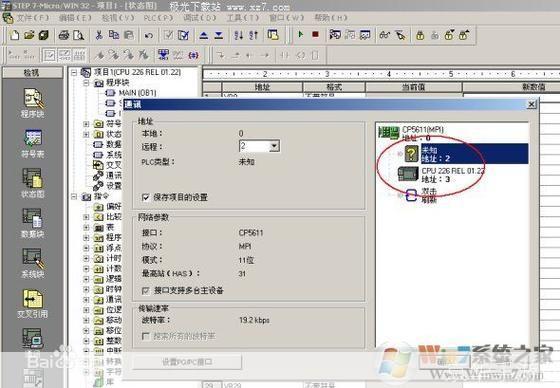Image resolution: width=560 pixels, height=388 pixels.
Task: Print using the printer toolbar icon
Action: click(64, 35)
